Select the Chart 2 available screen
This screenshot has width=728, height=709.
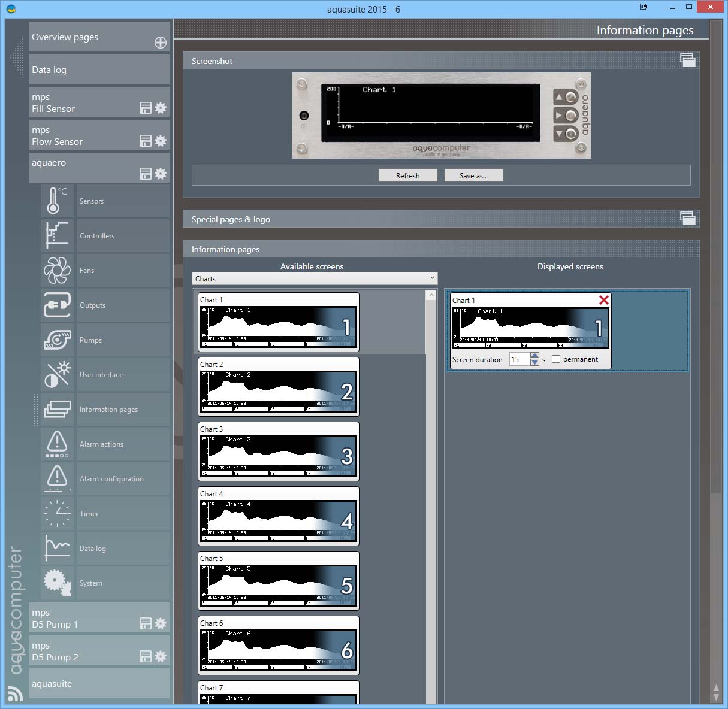click(279, 387)
